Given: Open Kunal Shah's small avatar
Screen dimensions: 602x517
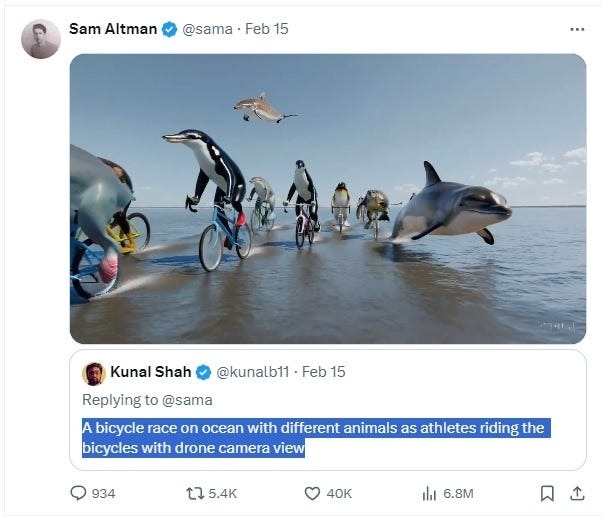Looking at the screenshot, I should (x=94, y=373).
